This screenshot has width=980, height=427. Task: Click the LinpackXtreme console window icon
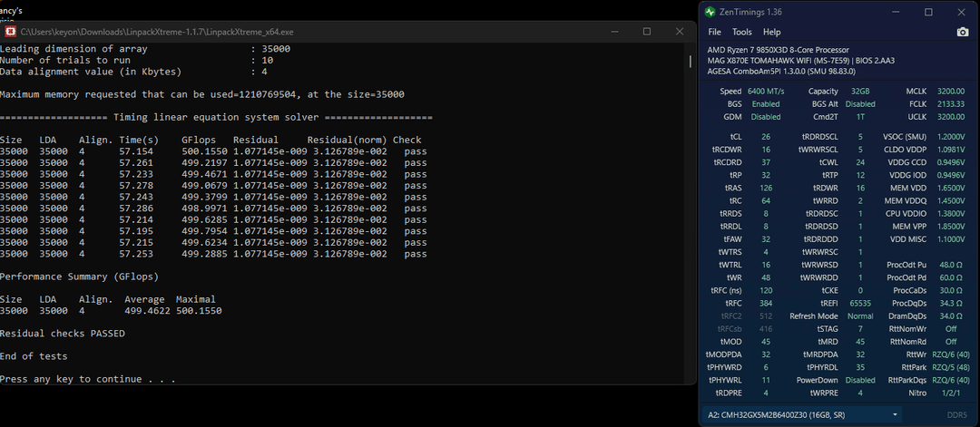point(10,31)
